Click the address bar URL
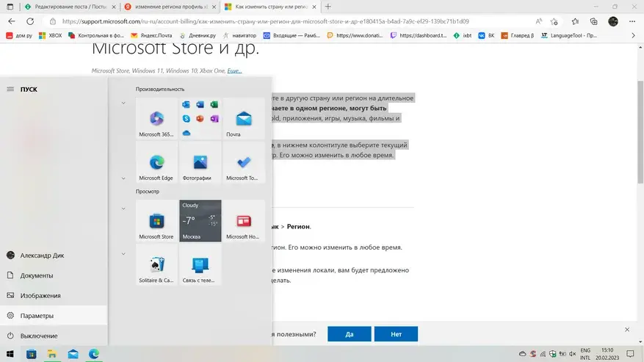This screenshot has height=362, width=644. [x=265, y=21]
